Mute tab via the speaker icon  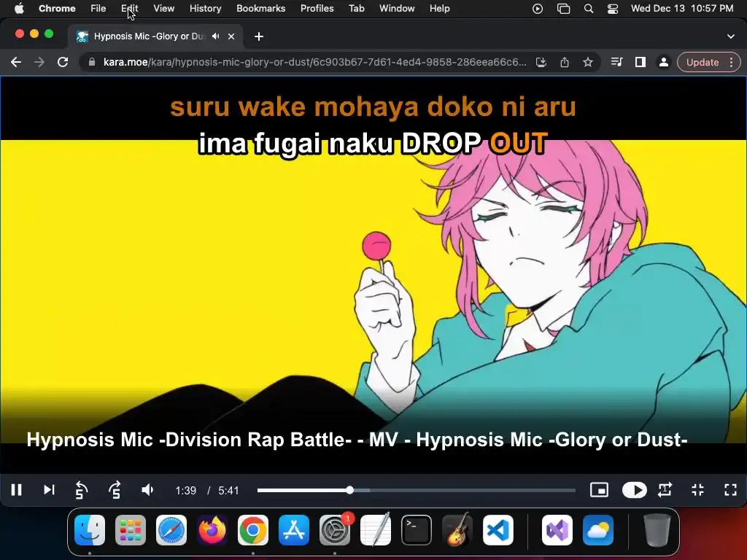pyautogui.click(x=216, y=36)
